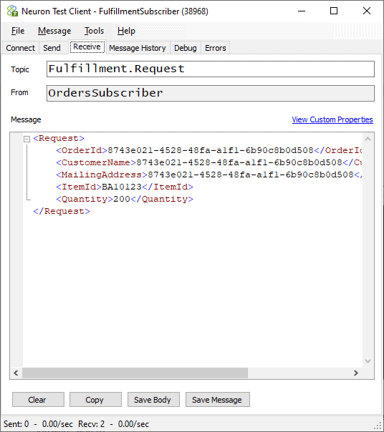Click the Recv: 2 status text
This screenshot has height=432, width=384.
click(x=91, y=424)
